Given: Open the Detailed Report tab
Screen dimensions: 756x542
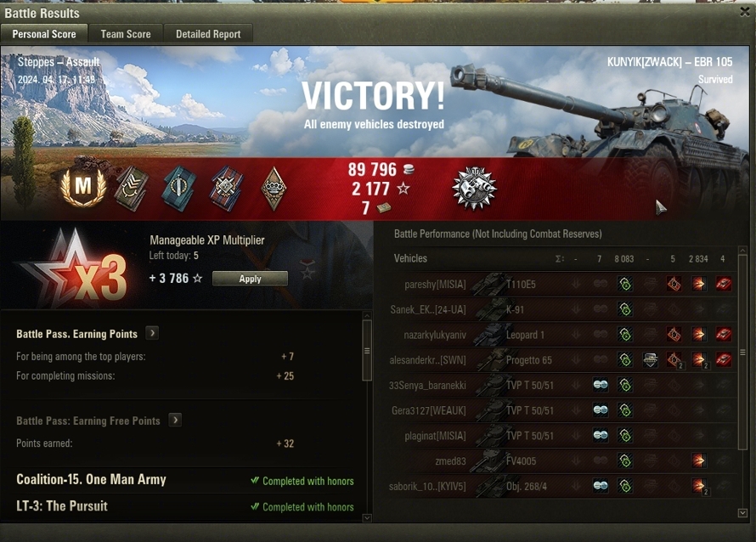Looking at the screenshot, I should click(208, 34).
